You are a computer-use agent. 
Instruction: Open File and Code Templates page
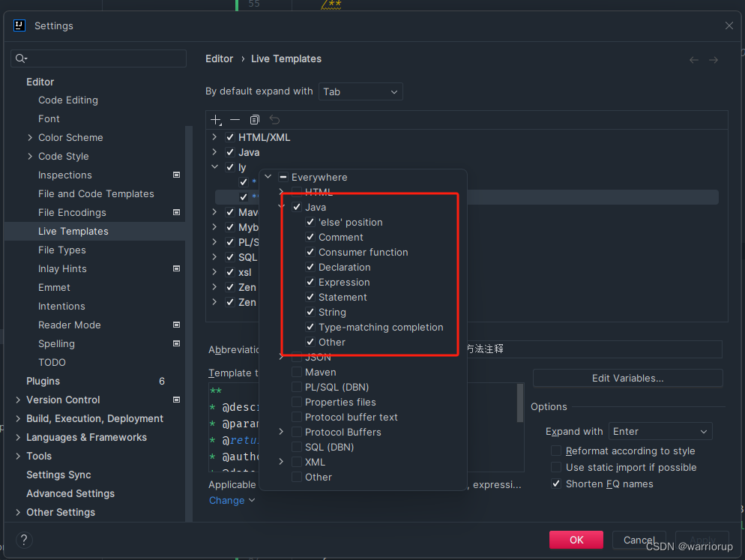pyautogui.click(x=96, y=194)
